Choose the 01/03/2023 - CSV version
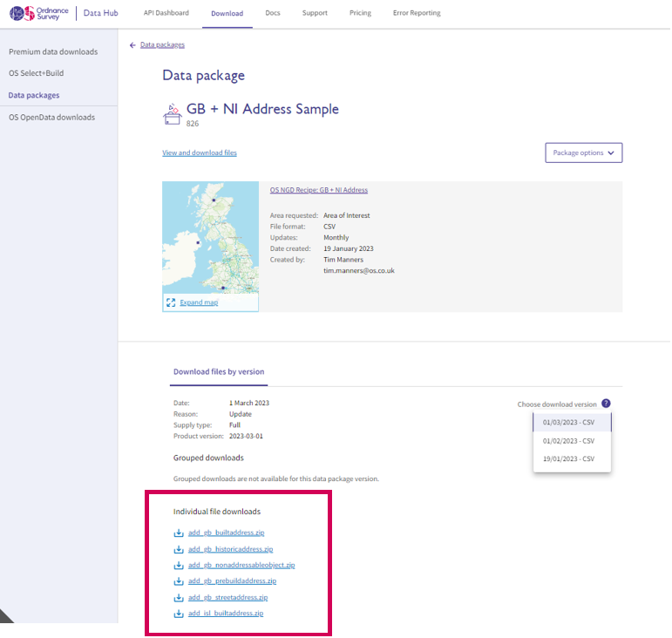This screenshot has width=672, height=638. (568, 423)
